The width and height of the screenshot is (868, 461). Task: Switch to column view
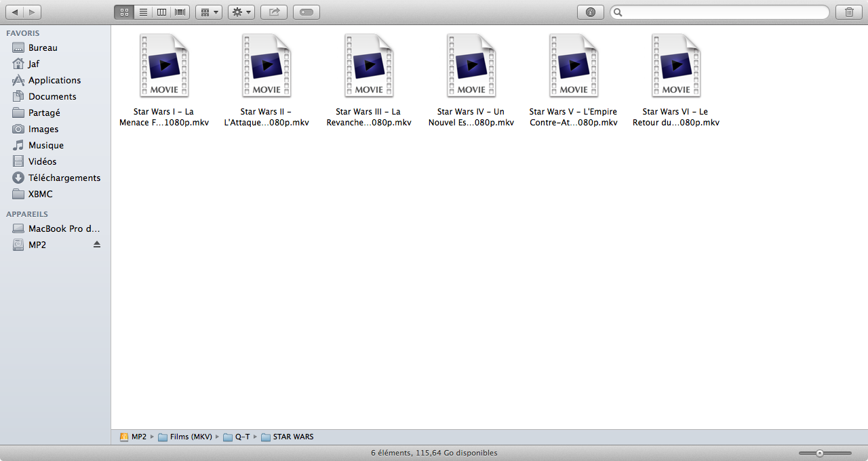point(161,12)
